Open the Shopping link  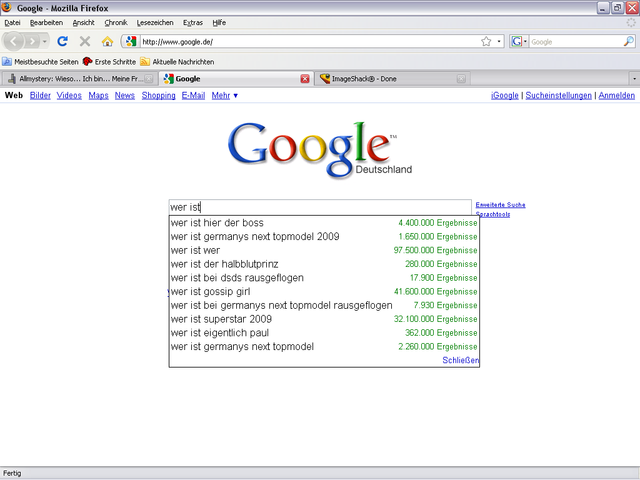(158, 96)
